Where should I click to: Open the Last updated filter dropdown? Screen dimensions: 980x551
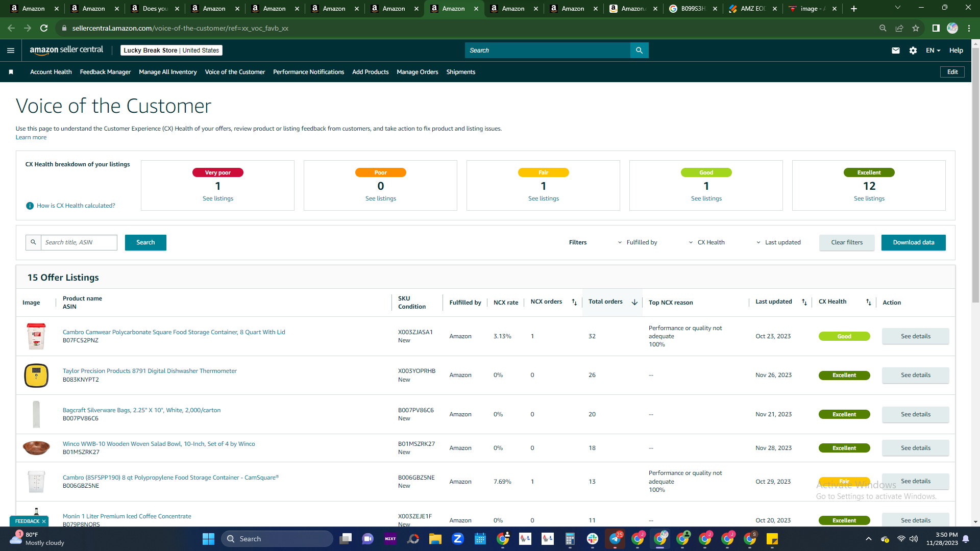[778, 242]
